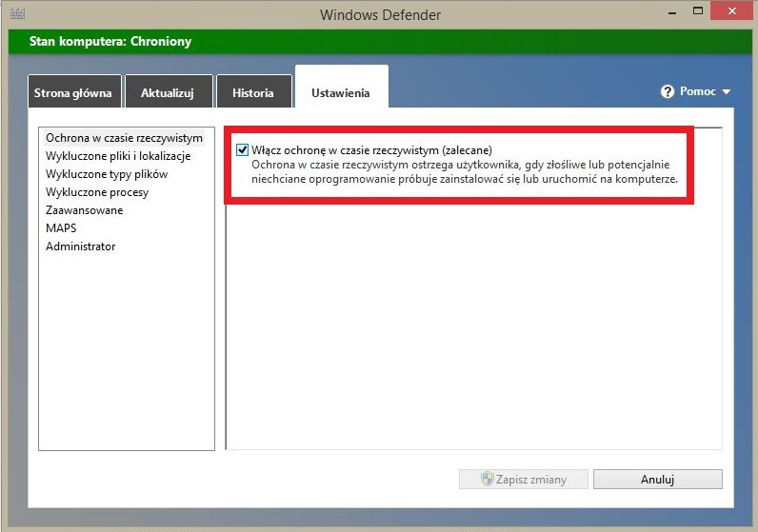Click the shield icon on Zapisz zmiany
The height and width of the screenshot is (532, 758).
[x=488, y=479]
